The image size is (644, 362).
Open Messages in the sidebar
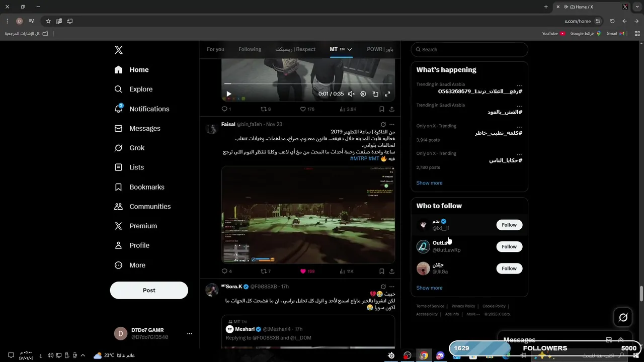click(x=137, y=128)
